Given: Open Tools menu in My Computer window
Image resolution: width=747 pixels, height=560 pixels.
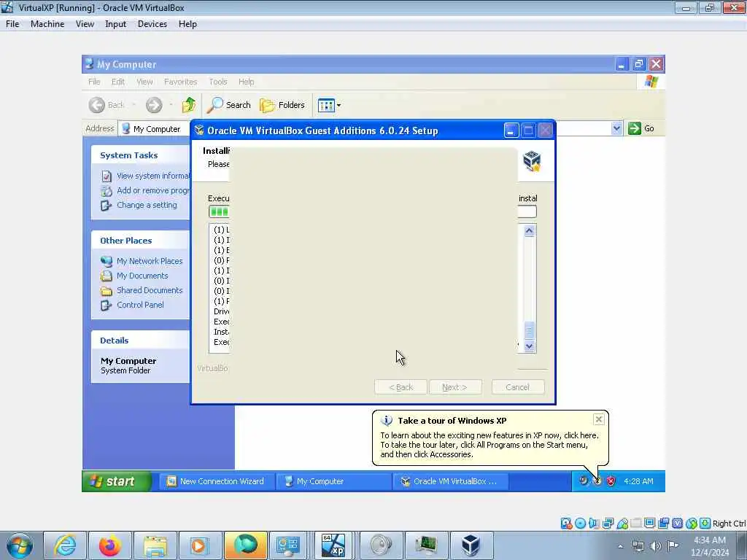Looking at the screenshot, I should (x=217, y=82).
